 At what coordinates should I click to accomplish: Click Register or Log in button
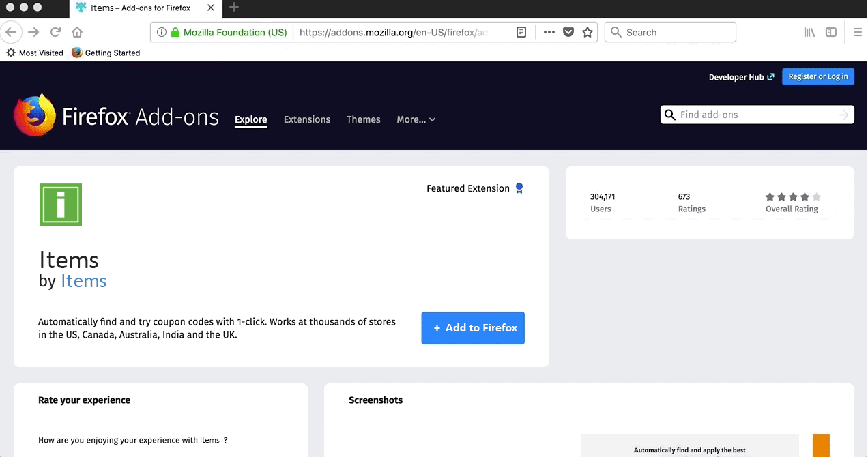click(x=818, y=77)
